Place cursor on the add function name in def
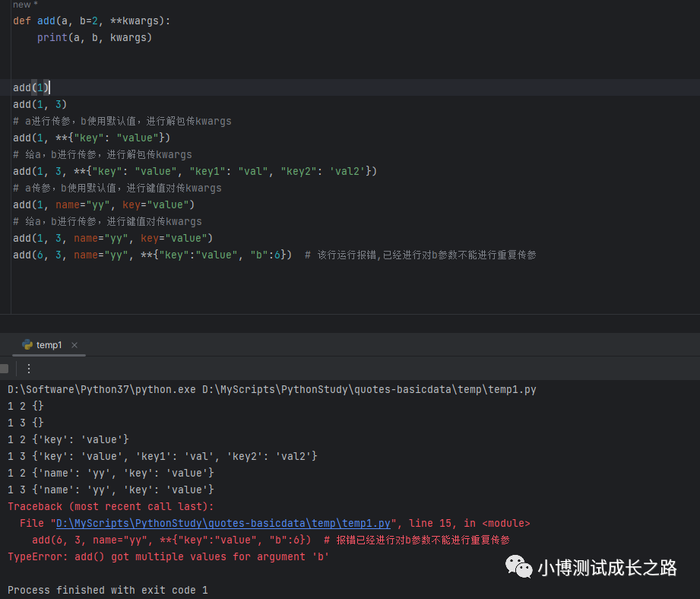The height and width of the screenshot is (599, 700). click(46, 21)
